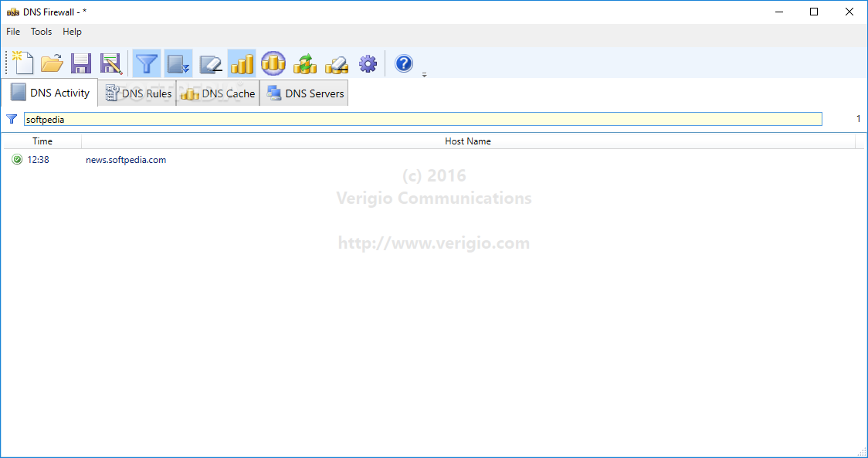Open a file with the folder icon
The width and height of the screenshot is (868, 458).
(52, 63)
